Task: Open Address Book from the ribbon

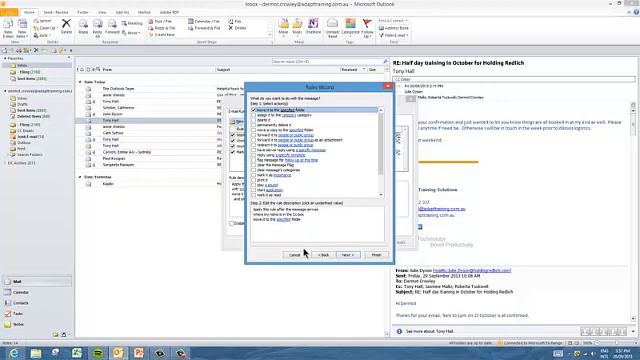Action: 393,28
